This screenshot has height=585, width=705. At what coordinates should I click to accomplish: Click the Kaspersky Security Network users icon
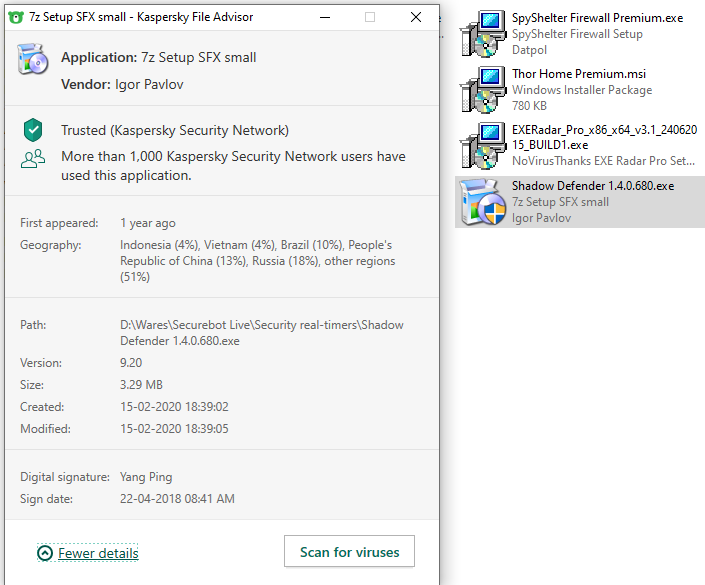pos(33,159)
